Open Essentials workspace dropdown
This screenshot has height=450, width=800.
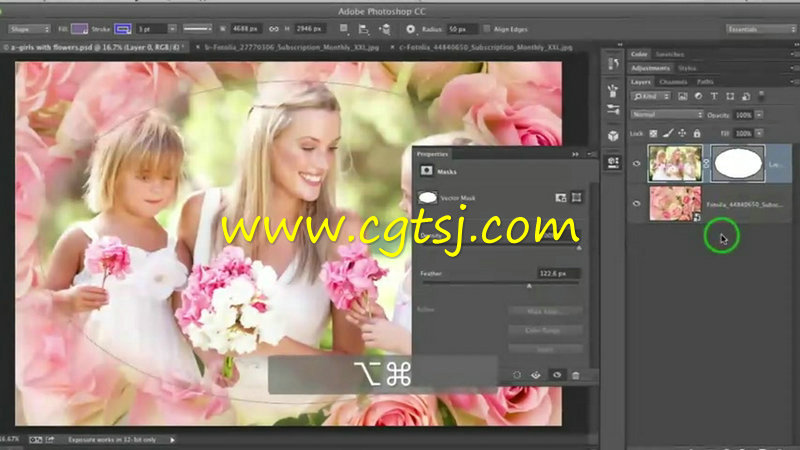(761, 29)
